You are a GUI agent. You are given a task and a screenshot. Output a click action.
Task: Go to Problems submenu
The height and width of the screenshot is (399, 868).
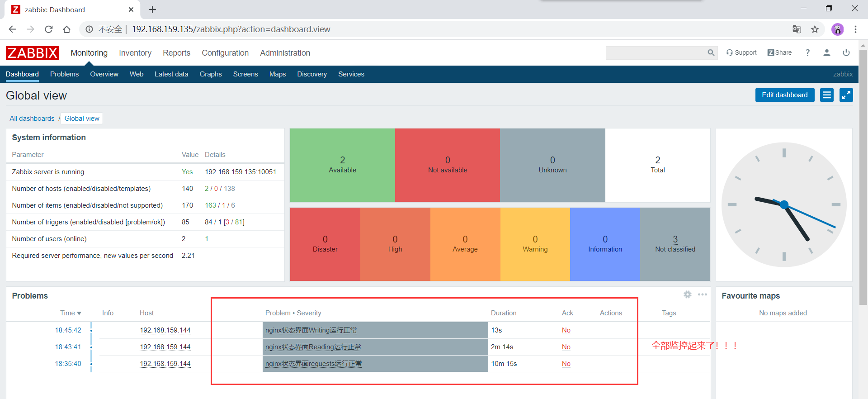click(x=64, y=74)
